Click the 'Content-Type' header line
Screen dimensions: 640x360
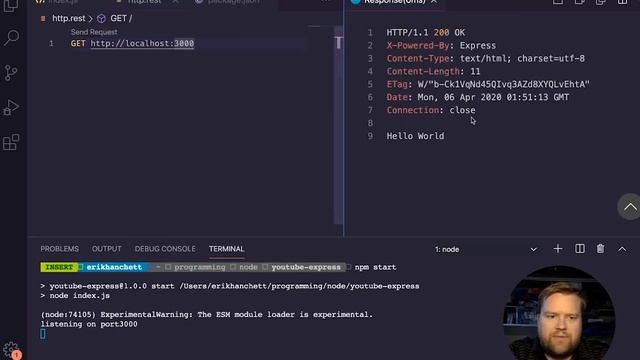tap(486, 59)
